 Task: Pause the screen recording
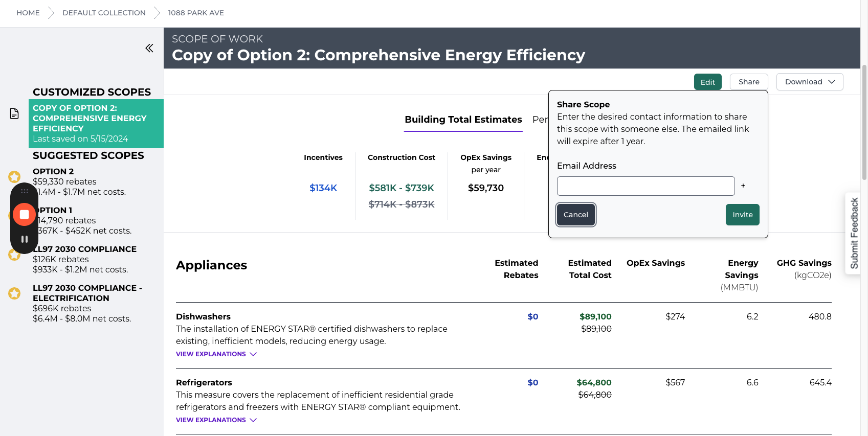click(x=24, y=239)
